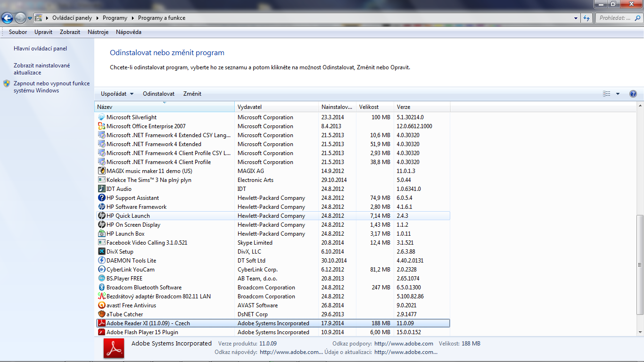The width and height of the screenshot is (644, 362).
Task: Click the DAEMON Tools Lite icon
Action: coord(101,261)
